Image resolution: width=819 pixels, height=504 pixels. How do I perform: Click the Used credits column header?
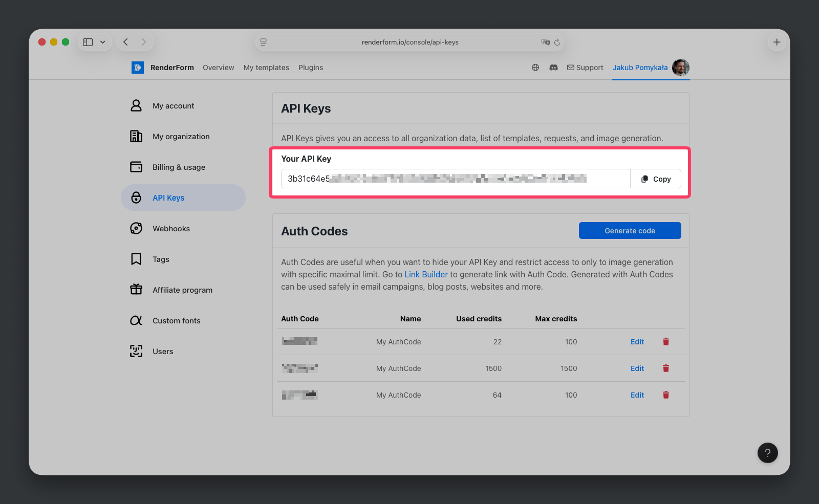coord(479,319)
